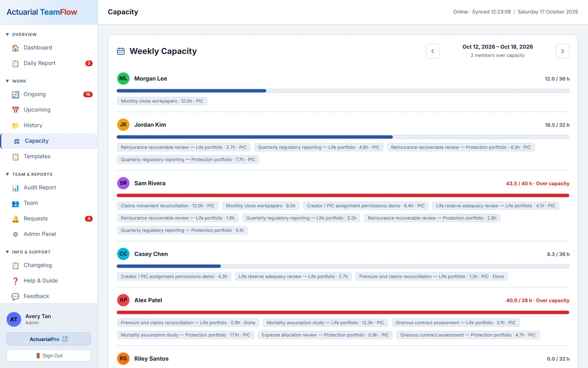Open the Audit Report page
The height and width of the screenshot is (368, 588).
(x=49, y=187)
